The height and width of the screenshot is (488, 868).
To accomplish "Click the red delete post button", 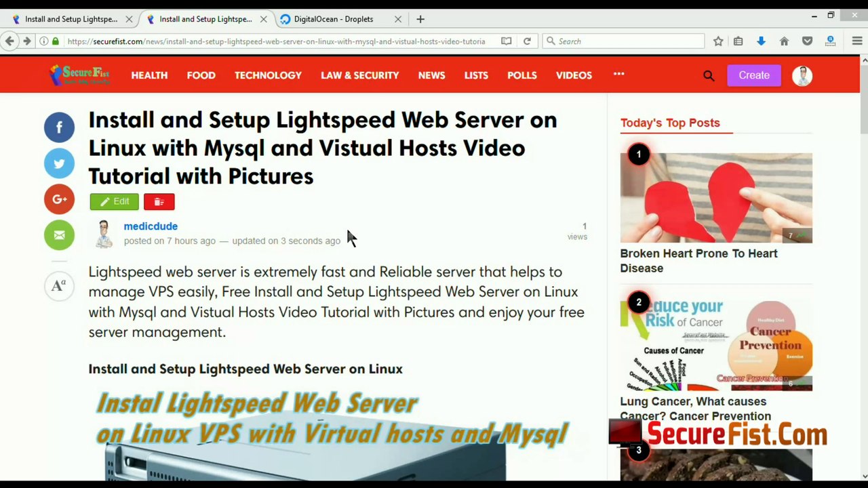I will (x=159, y=201).
